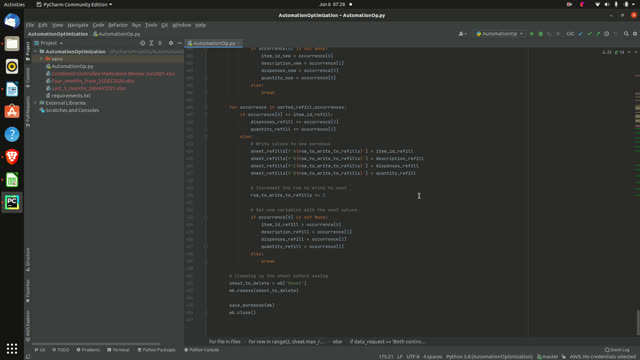The width and height of the screenshot is (640, 360).
Task: Open the Project view selector dropdown
Action: [x=49, y=43]
